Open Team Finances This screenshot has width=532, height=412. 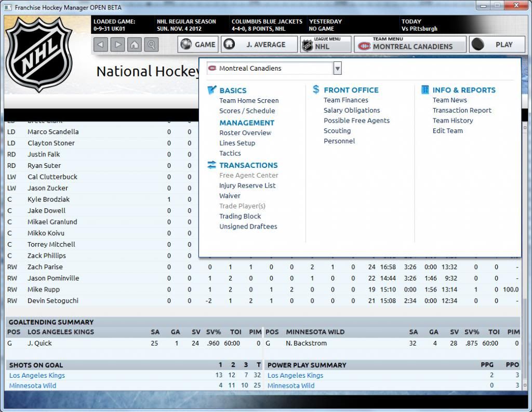345,100
